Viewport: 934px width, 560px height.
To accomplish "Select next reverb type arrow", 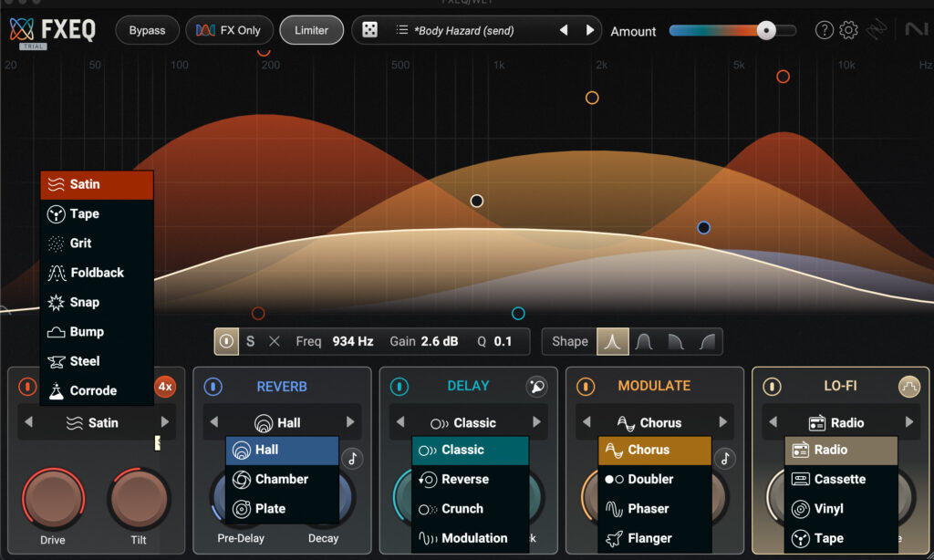I will tap(350, 422).
